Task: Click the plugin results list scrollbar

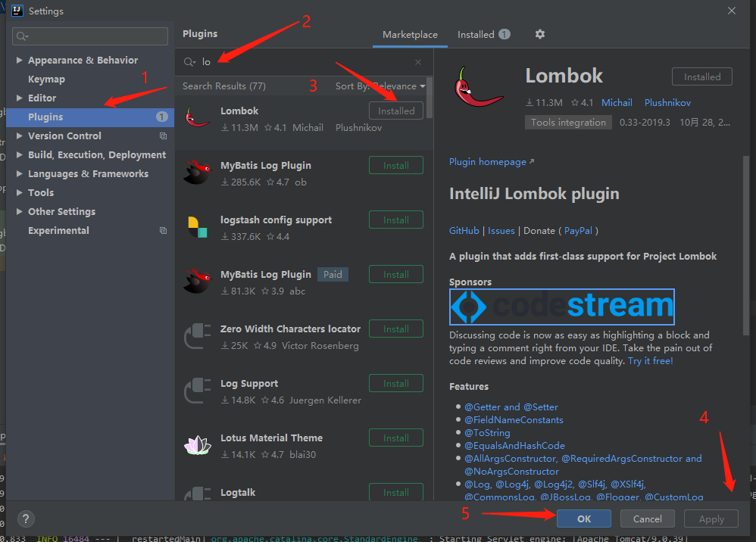Action: 429,98
